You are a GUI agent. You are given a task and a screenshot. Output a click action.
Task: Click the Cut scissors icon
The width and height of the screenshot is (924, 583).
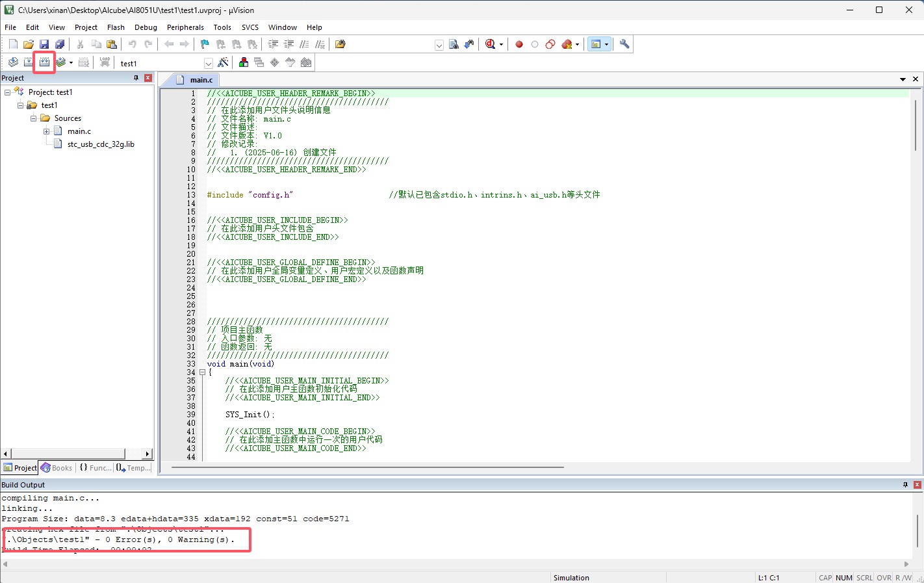click(x=81, y=44)
